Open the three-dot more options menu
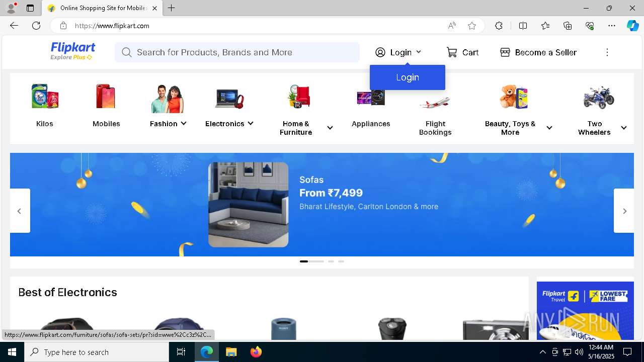The image size is (644, 362). (x=607, y=52)
